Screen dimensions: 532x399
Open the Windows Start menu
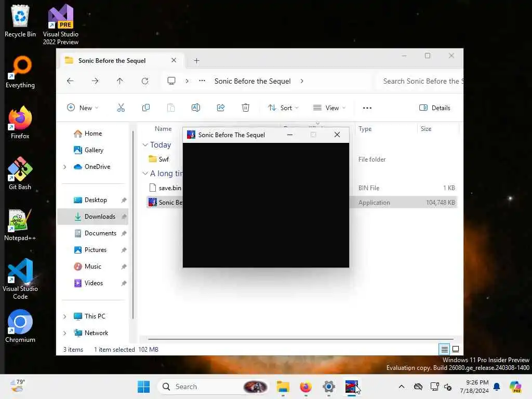tap(143, 387)
